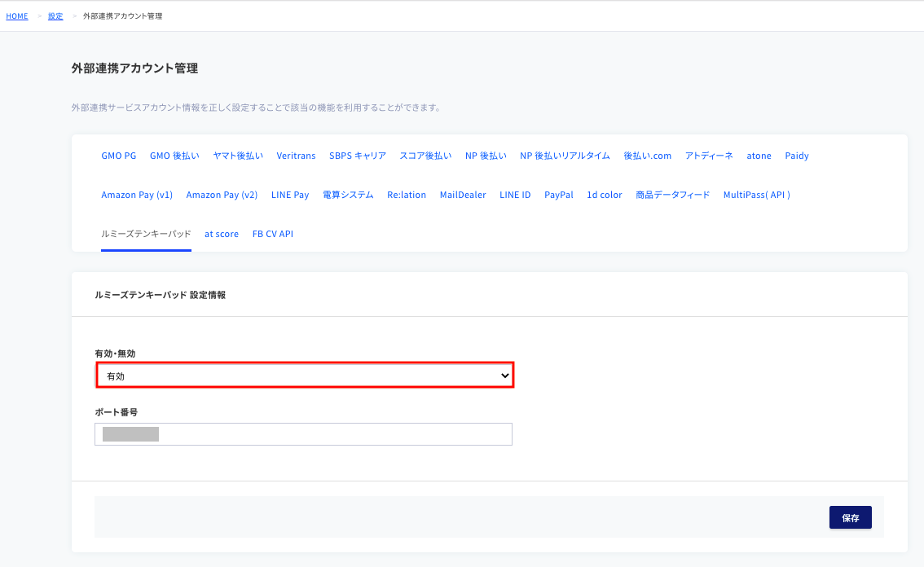Image resolution: width=924 pixels, height=567 pixels.
Task: Switch to the PayPal tab
Action: coord(559,195)
